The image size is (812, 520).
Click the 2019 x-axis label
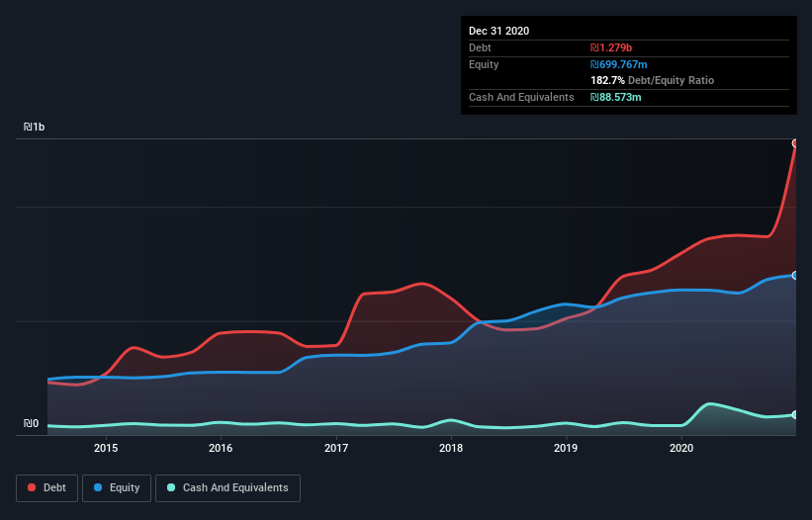pyautogui.click(x=566, y=448)
